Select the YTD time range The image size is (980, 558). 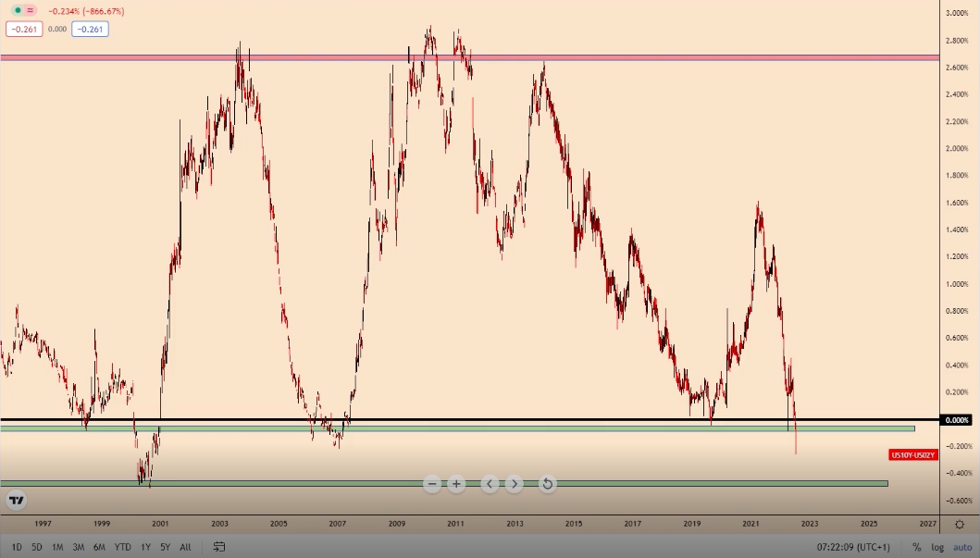(x=122, y=547)
